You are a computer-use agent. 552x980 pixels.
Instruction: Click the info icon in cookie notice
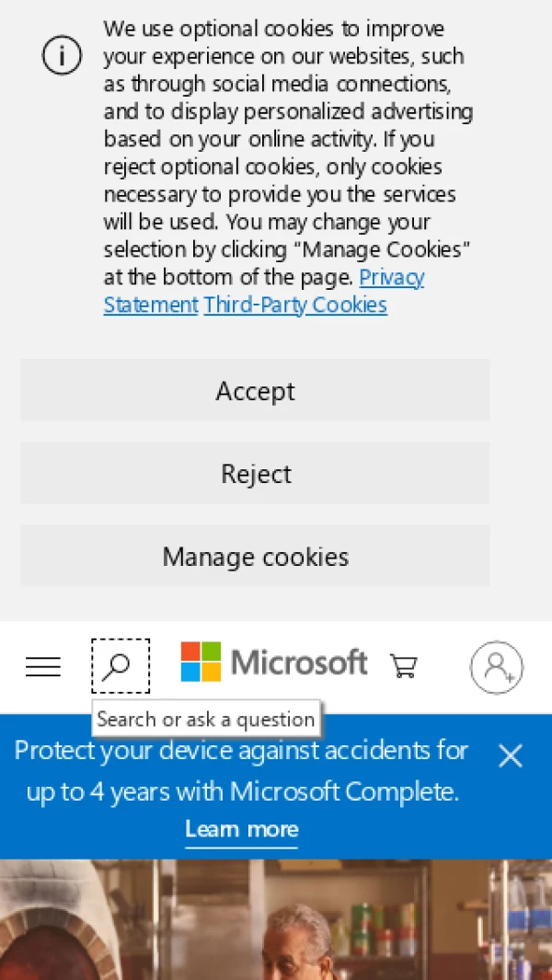click(62, 56)
